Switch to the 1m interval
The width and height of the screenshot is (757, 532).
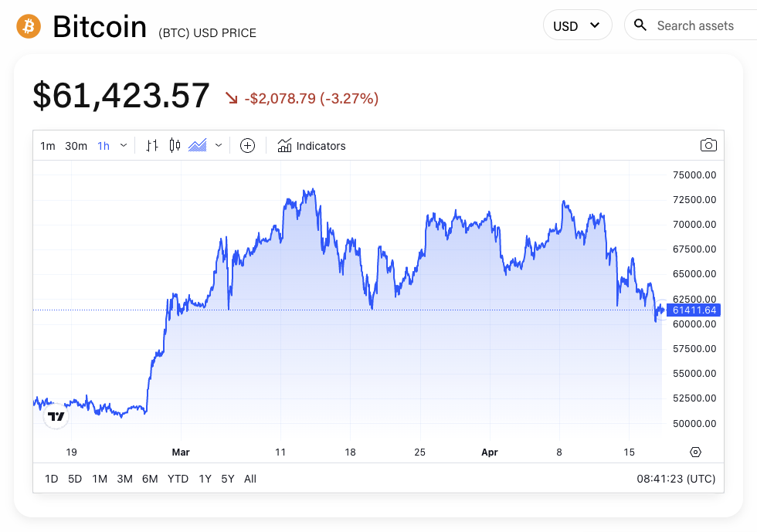48,145
